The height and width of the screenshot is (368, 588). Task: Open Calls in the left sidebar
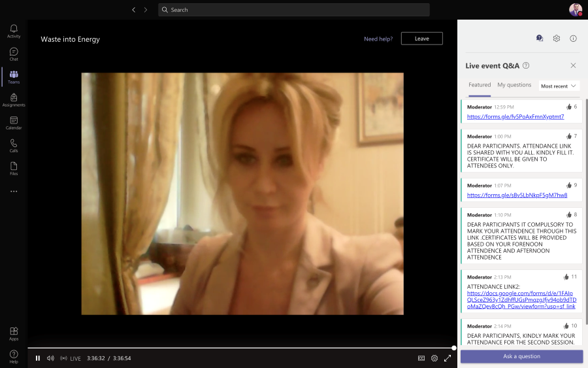click(x=14, y=146)
